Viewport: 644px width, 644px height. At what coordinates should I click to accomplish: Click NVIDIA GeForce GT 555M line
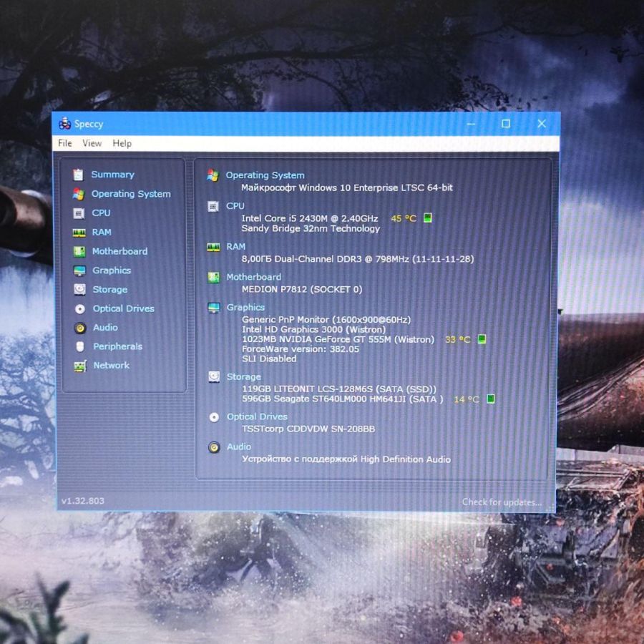point(338,340)
